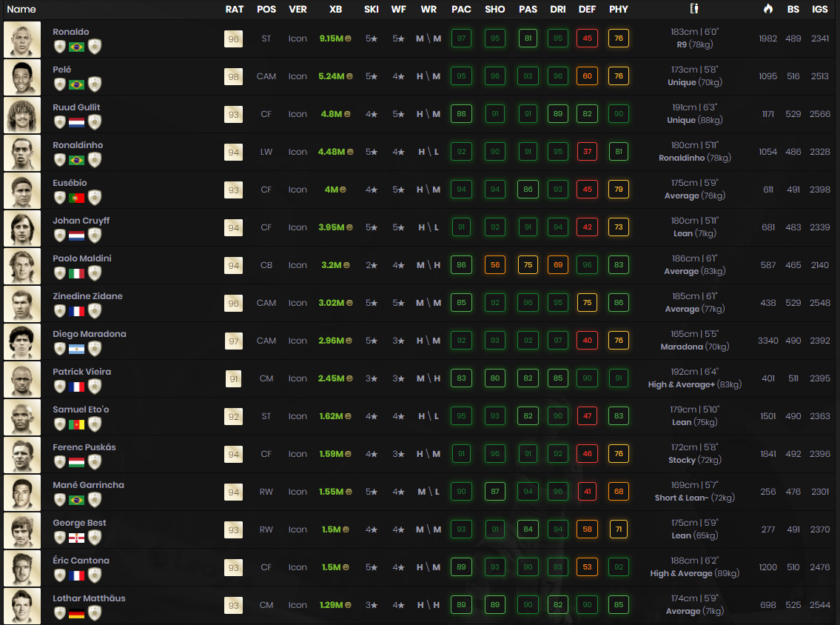
Task: Click the Hungary flag under Ferenc Puskás
Action: point(77,463)
